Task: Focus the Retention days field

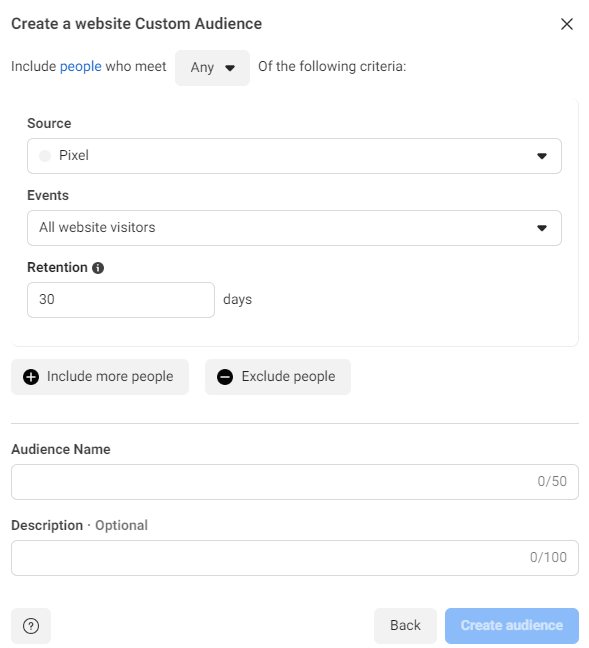Action: tap(121, 300)
